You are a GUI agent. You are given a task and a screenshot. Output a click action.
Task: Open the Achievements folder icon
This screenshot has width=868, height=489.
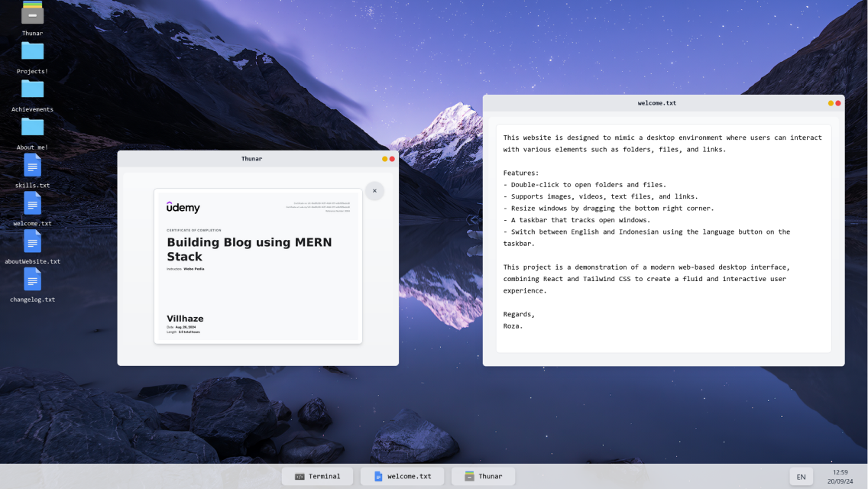click(x=31, y=90)
